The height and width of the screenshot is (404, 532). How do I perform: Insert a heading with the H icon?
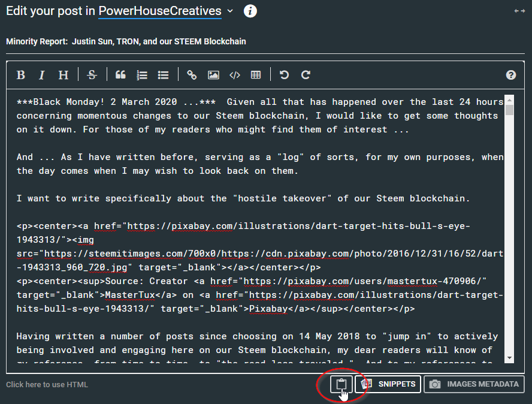[63, 75]
